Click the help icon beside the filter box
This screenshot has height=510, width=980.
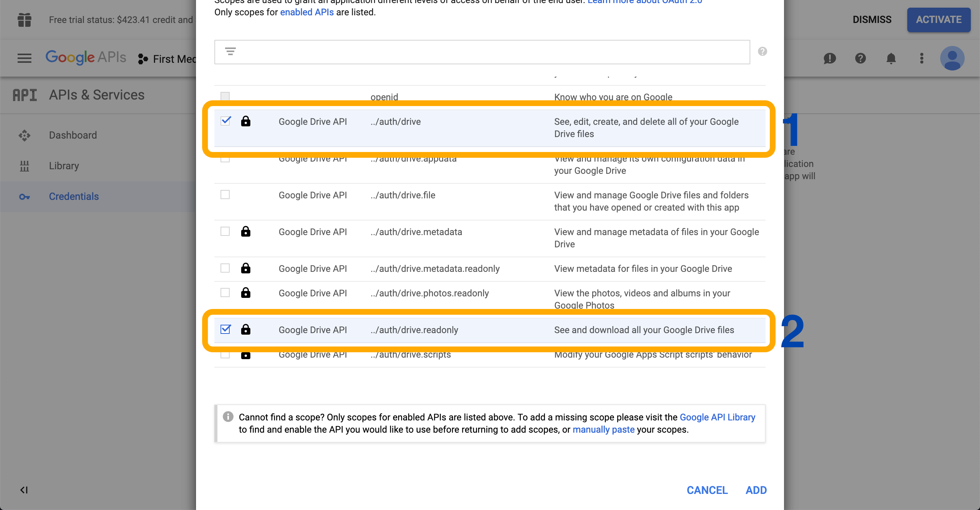pos(762,51)
